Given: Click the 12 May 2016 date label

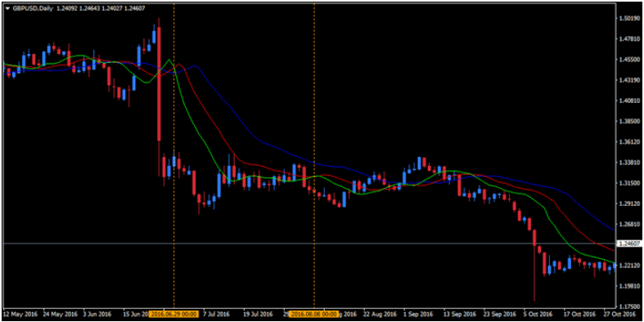Looking at the screenshot, I should tap(20, 315).
